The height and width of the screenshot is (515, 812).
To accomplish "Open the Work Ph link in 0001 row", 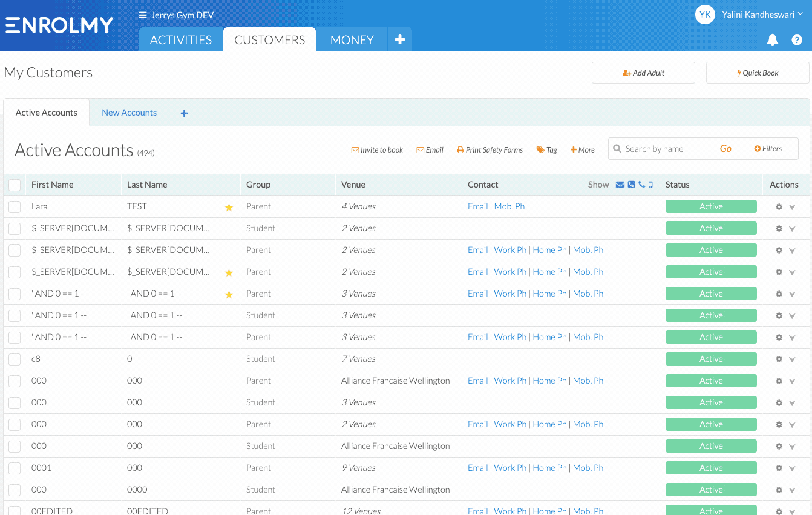I will point(510,468).
